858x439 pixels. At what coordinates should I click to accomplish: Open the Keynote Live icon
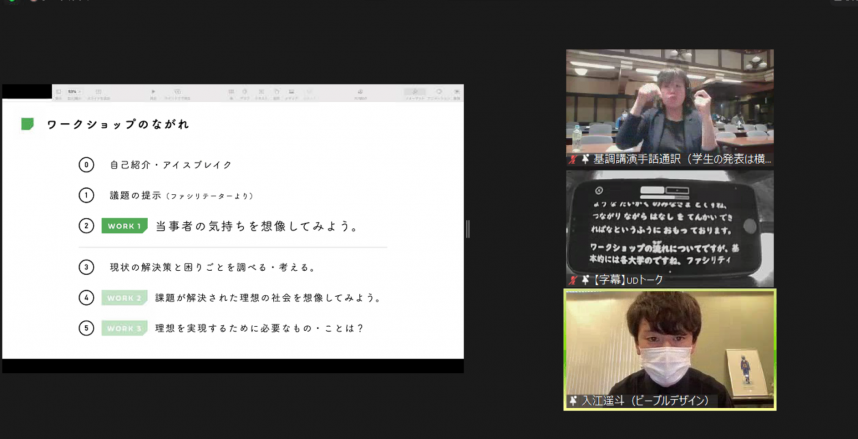point(179,92)
